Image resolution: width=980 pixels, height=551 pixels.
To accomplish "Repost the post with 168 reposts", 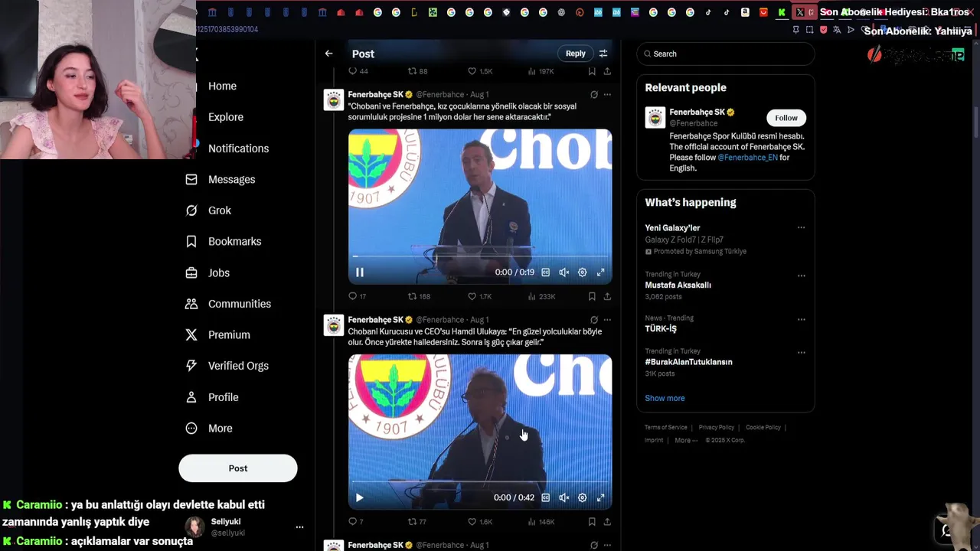I will [x=419, y=296].
